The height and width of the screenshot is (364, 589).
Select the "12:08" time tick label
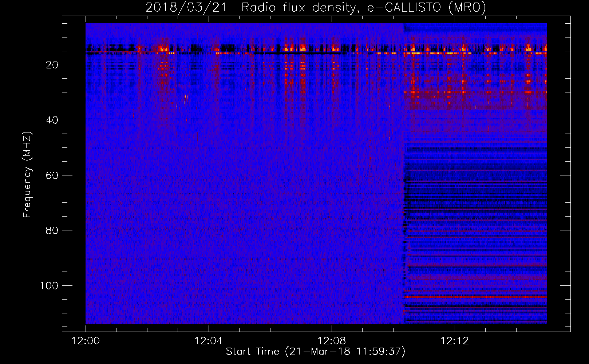[x=332, y=341]
